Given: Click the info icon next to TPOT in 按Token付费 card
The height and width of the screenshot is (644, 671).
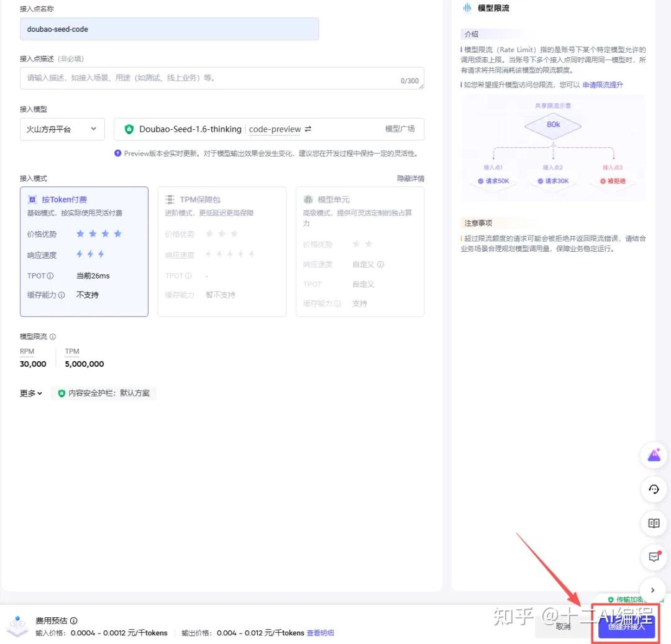Looking at the screenshot, I should 50,276.
